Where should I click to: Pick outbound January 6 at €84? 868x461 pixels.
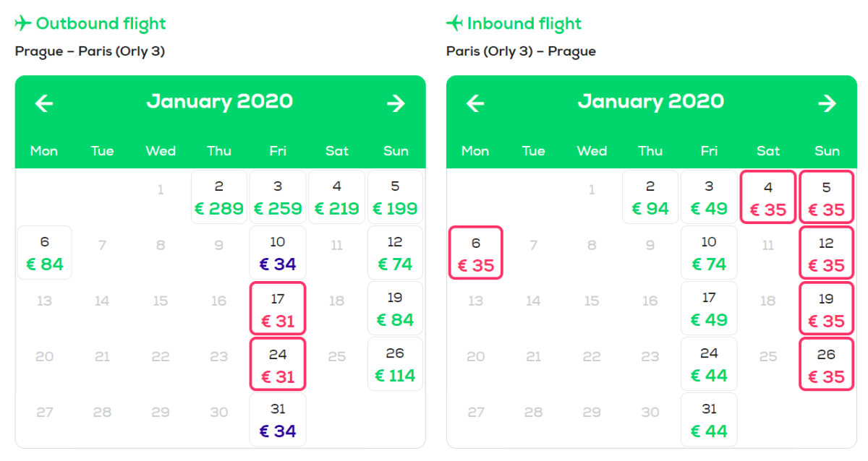point(44,254)
